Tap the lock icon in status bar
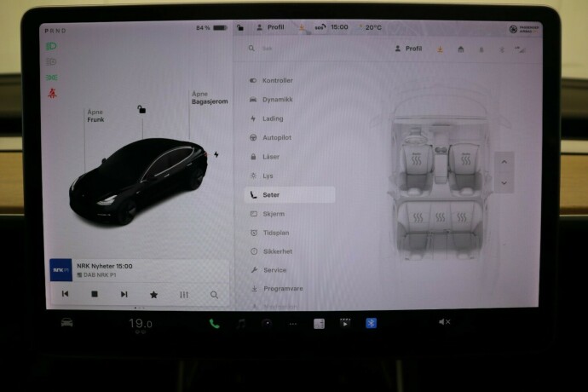The height and width of the screenshot is (392, 588). tap(240, 27)
